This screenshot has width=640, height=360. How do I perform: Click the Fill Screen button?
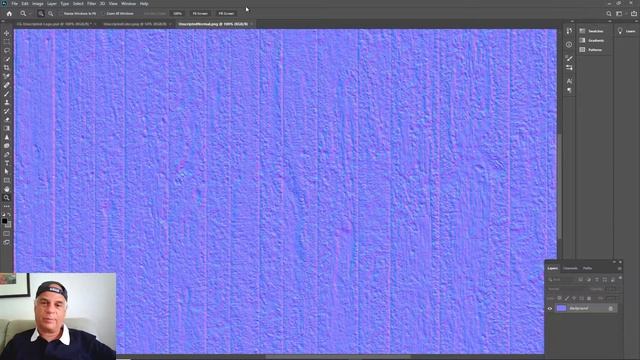point(226,13)
